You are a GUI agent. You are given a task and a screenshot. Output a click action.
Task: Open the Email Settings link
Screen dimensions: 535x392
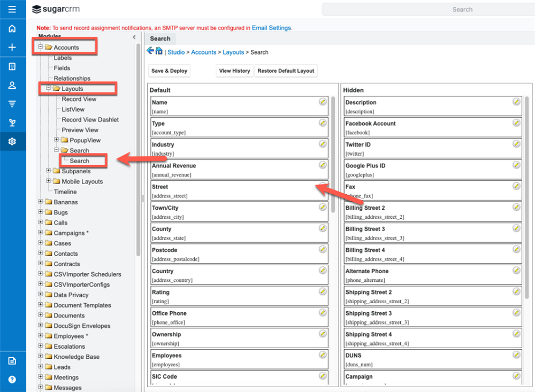[272, 28]
